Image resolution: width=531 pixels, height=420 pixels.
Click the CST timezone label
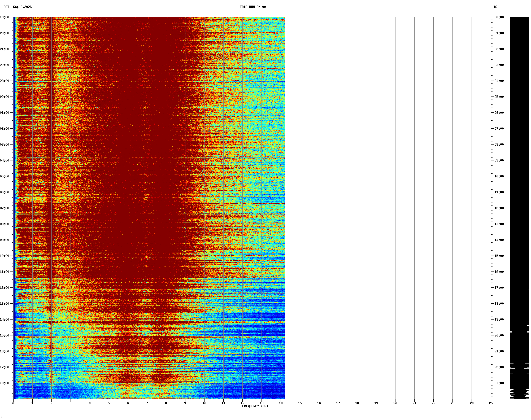point(6,7)
